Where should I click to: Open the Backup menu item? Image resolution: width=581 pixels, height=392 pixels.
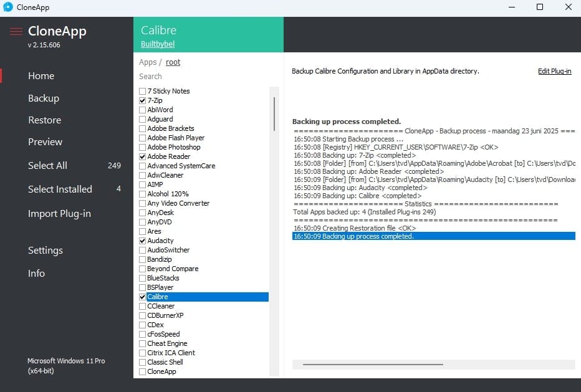click(44, 98)
